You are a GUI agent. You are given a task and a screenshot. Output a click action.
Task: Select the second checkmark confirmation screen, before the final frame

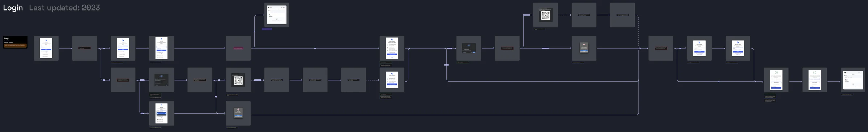coord(814,80)
